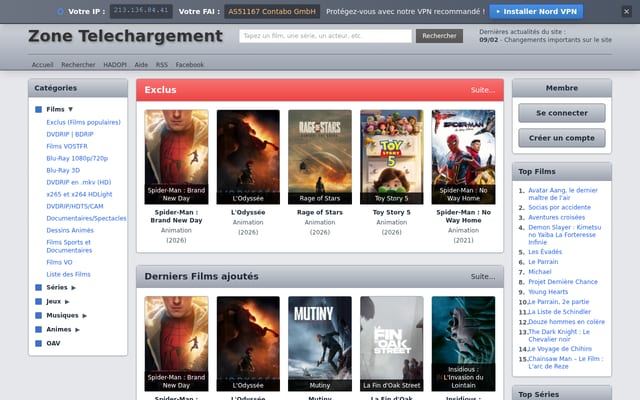Close the VPN banner with the X button
The image size is (640, 400).
627,11
